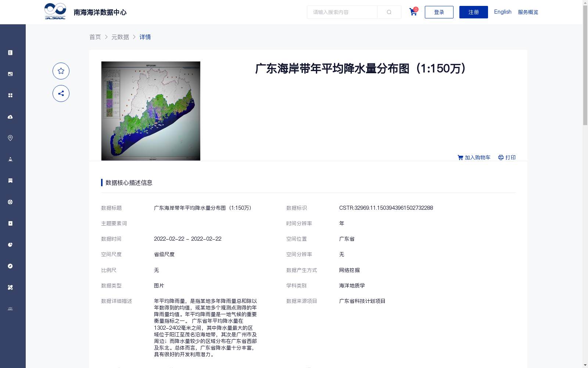Click the SCSDC site logo
Viewport: 588px width, 368px height.
(55, 11)
